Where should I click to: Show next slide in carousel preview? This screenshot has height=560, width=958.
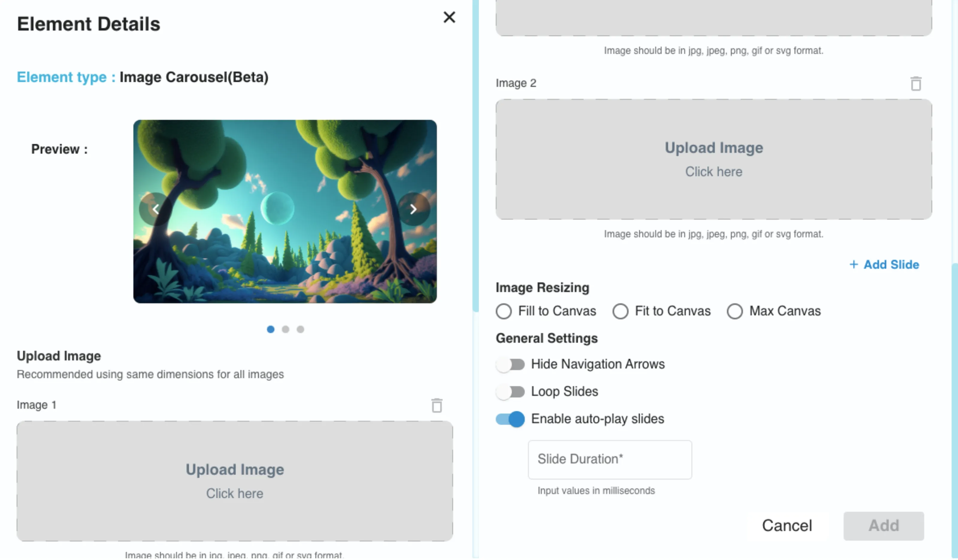[x=414, y=209]
